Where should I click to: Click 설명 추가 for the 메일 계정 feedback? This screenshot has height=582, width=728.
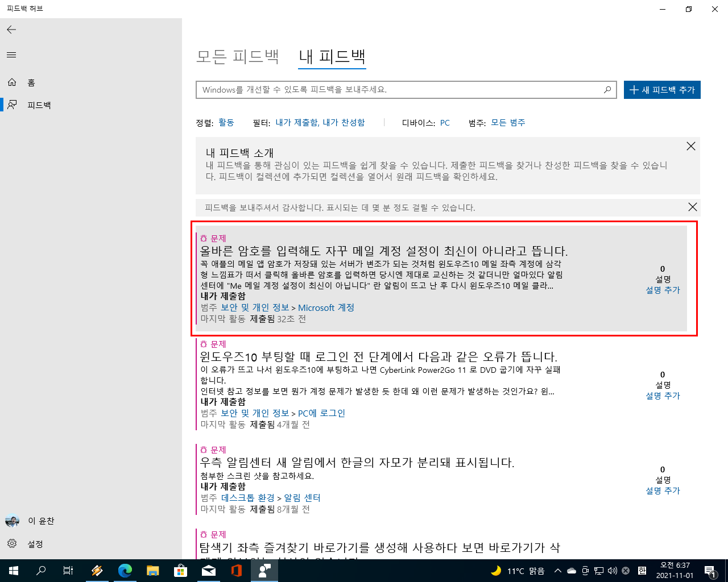coord(663,290)
